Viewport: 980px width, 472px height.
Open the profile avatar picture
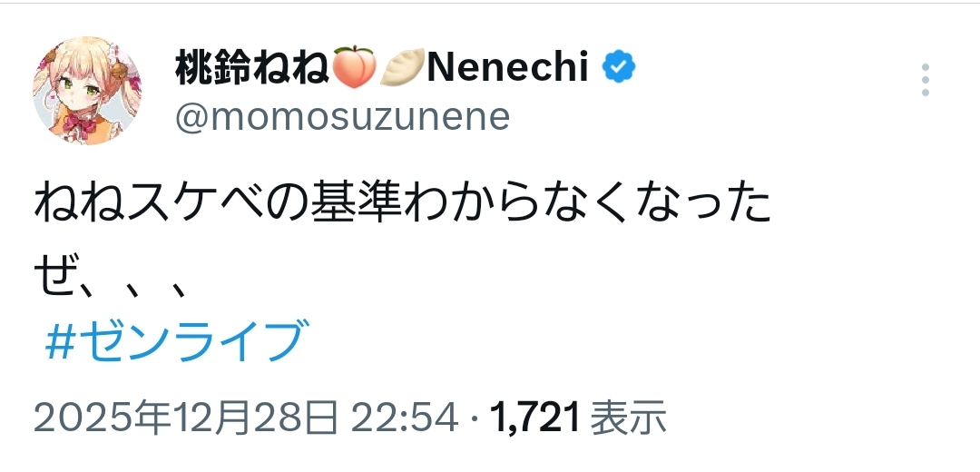pos(88,93)
